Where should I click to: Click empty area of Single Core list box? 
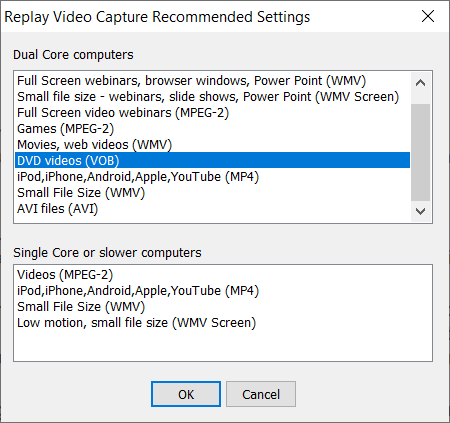point(223,346)
